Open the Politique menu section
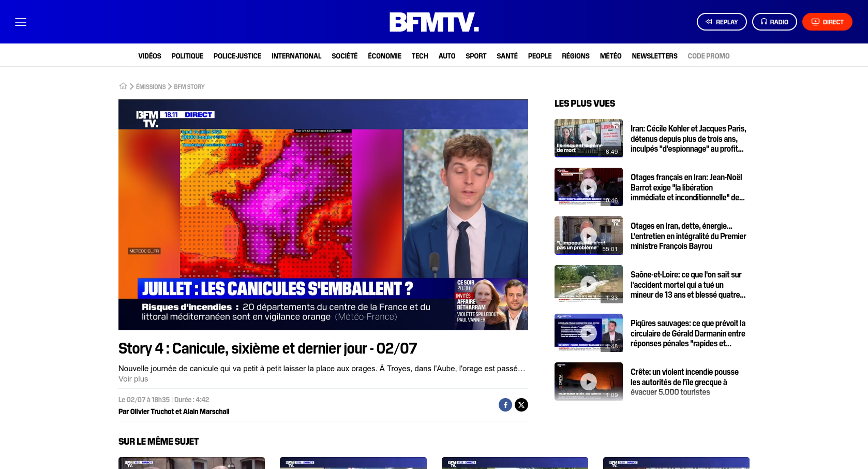The height and width of the screenshot is (469, 868). [187, 56]
